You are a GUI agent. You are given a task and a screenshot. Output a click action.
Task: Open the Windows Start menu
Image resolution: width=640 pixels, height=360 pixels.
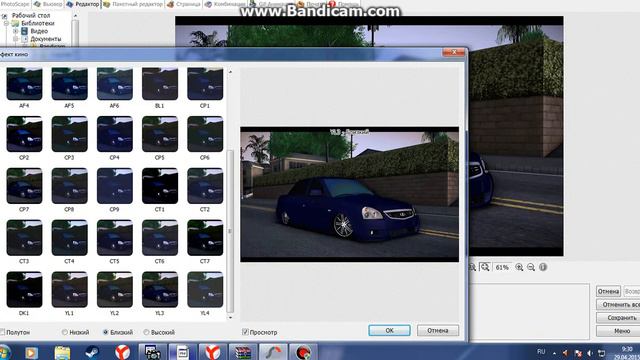click(x=4, y=352)
